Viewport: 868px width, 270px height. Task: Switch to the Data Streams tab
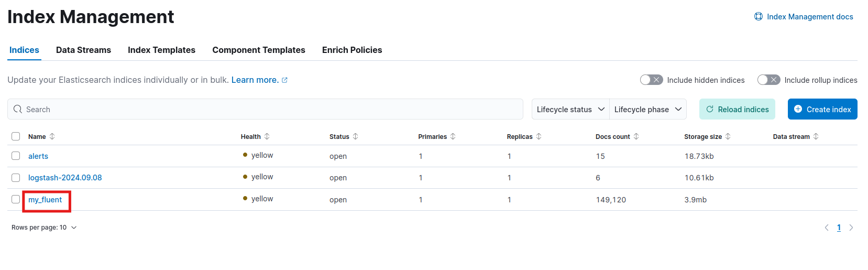coord(83,50)
